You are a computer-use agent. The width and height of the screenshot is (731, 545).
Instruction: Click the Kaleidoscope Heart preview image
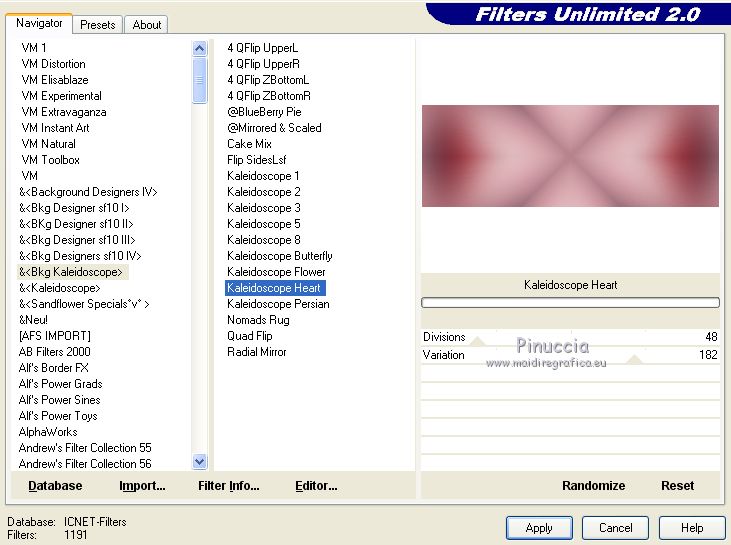570,156
